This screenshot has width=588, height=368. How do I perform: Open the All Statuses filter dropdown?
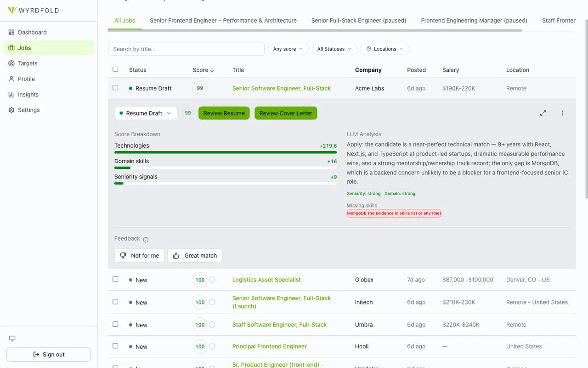tap(334, 49)
